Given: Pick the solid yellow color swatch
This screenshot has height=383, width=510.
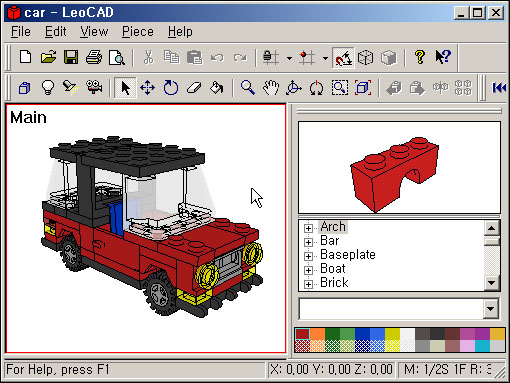Looking at the screenshot, I should [393, 334].
